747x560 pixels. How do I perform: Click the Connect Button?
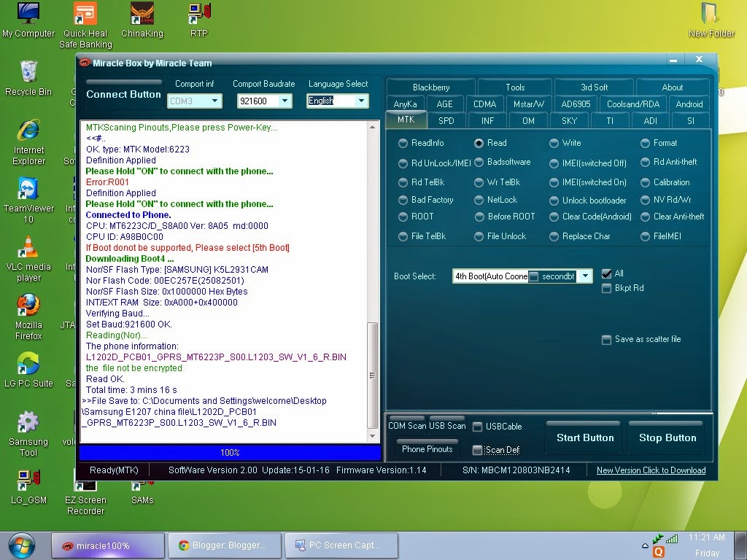click(x=123, y=94)
